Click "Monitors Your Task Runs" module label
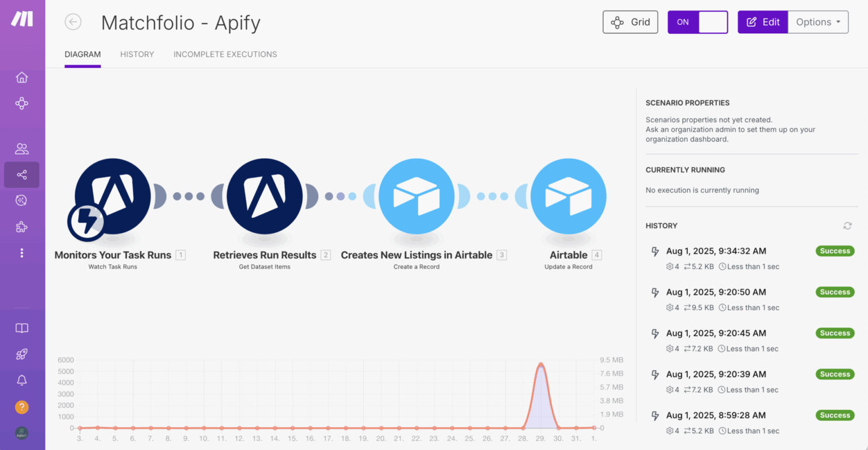 click(x=113, y=255)
